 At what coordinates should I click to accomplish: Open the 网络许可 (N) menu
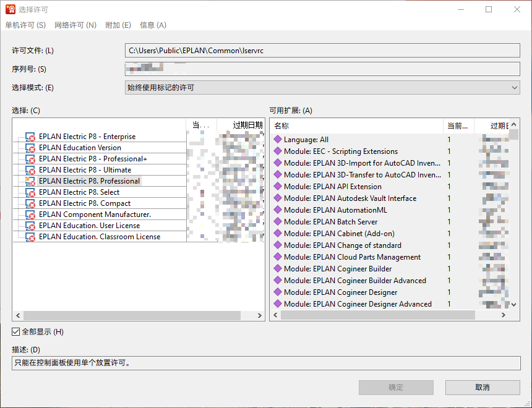tap(75, 25)
